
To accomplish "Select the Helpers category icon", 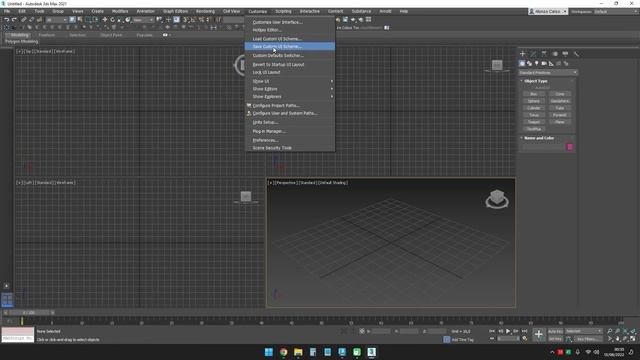I will [551, 63].
